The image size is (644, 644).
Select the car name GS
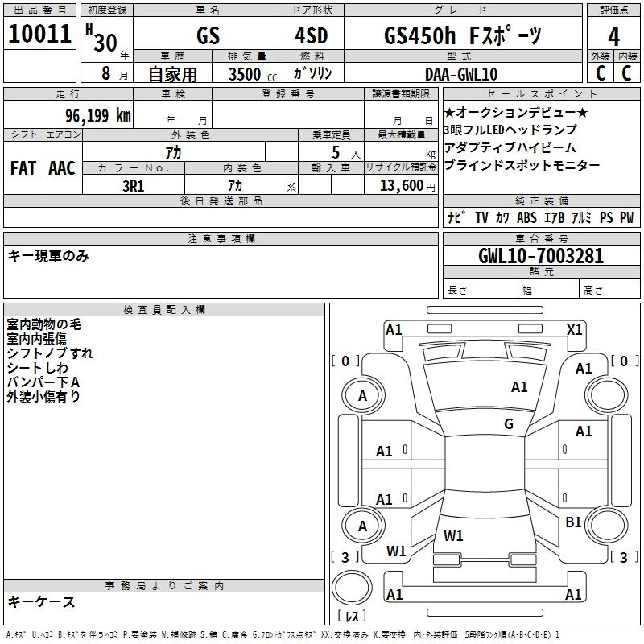(208, 35)
